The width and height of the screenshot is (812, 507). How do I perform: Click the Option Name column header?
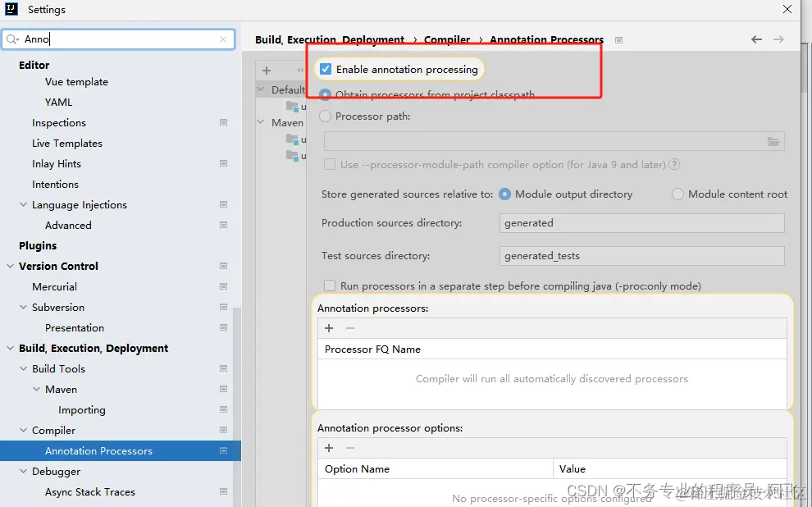[x=436, y=468]
